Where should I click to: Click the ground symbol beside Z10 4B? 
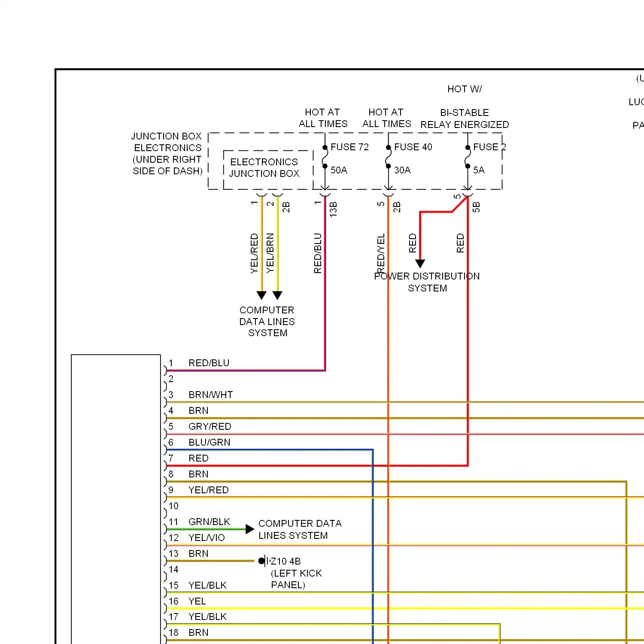[x=264, y=561]
